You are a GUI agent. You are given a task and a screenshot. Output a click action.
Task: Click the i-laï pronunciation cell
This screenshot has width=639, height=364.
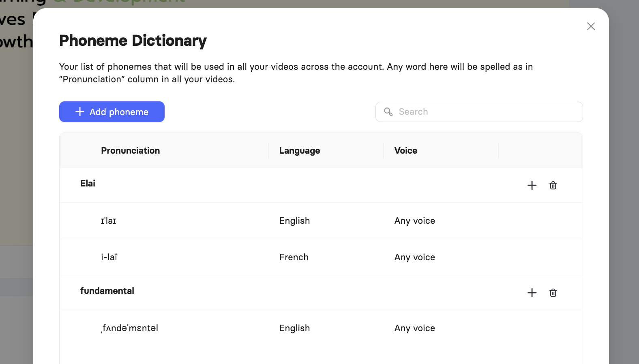pos(109,257)
